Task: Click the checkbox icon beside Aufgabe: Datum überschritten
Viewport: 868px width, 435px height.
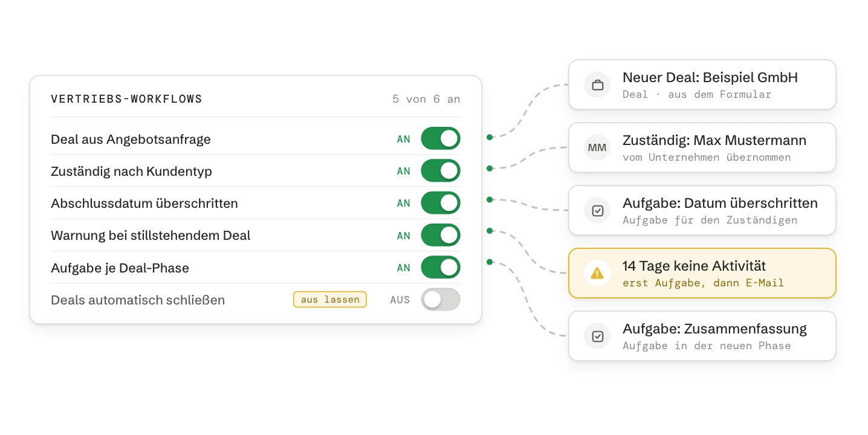Action: [x=597, y=211]
